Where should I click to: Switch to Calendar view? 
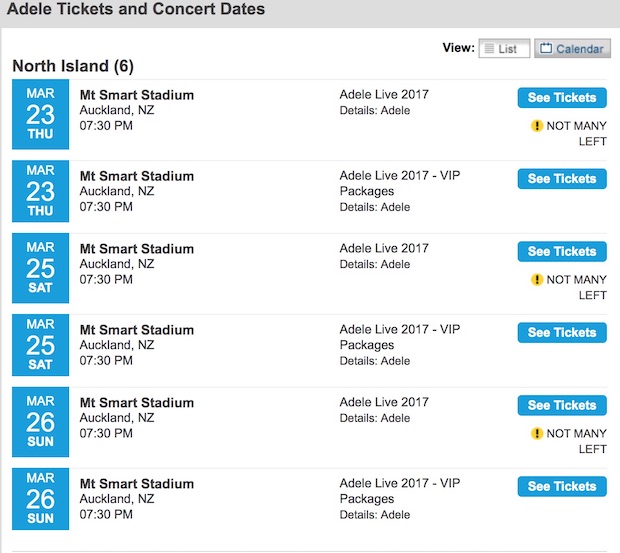(572, 48)
